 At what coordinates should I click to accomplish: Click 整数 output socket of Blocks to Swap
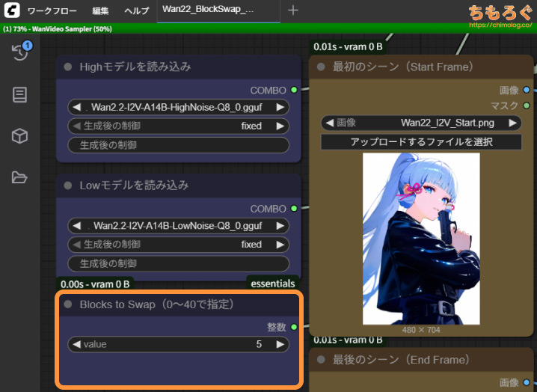tap(294, 327)
